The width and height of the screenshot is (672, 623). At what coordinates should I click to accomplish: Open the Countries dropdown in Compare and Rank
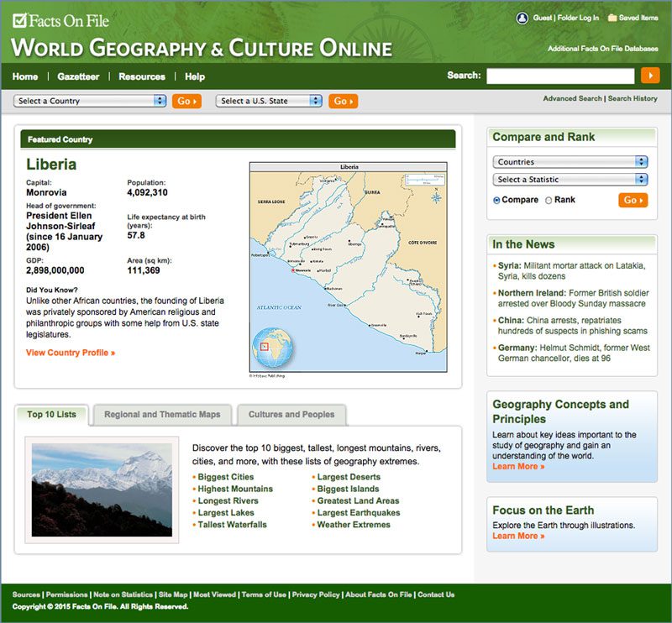(570, 162)
